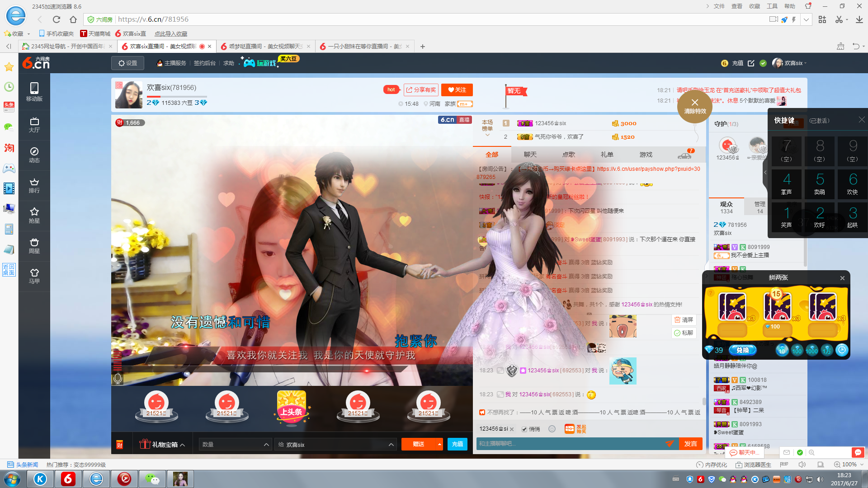This screenshot has height=488, width=868.
Task: Open the emoji smiley picker in chat
Action: 552,429
